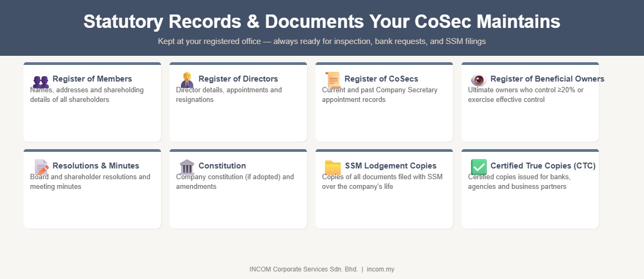
Task: Click the Certified True Copies checkmark icon
Action: click(x=479, y=167)
